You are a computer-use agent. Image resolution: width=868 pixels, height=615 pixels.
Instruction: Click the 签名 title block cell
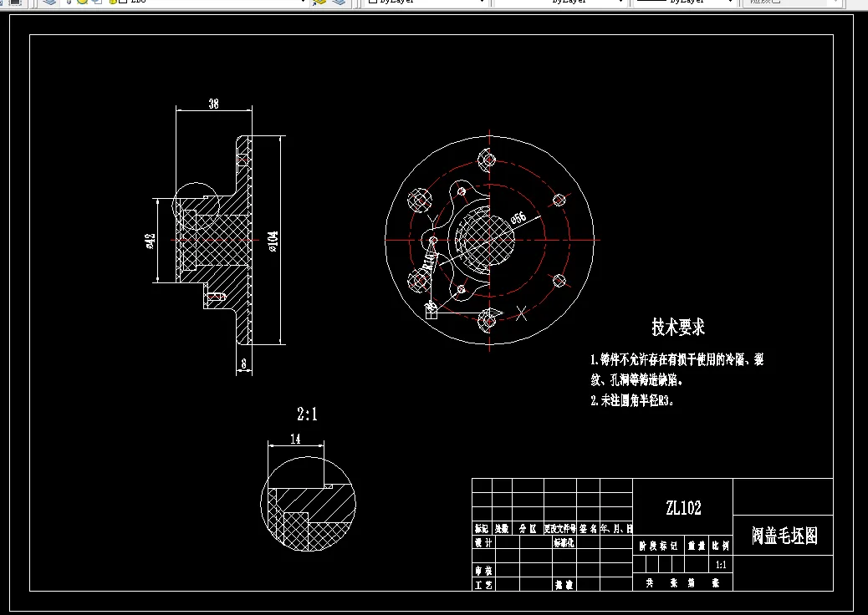click(x=589, y=529)
